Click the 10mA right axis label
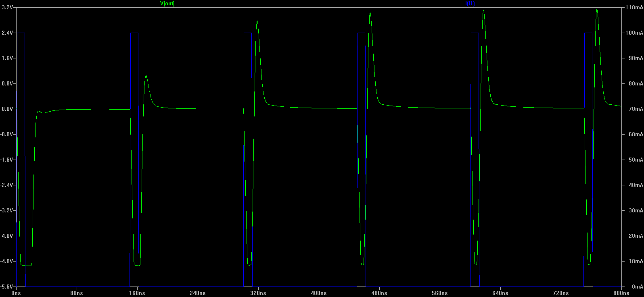Image resolution: width=644 pixels, height=297 pixels. [x=636, y=261]
